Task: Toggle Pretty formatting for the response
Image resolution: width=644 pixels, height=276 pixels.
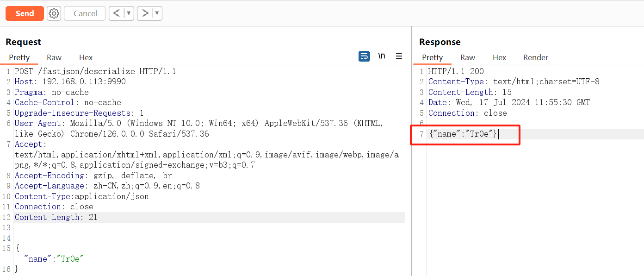Action: [432, 57]
